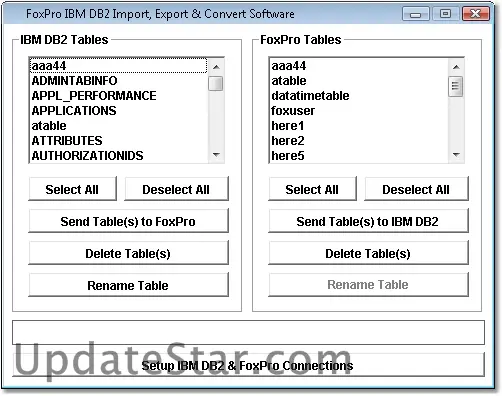Image resolution: width=502 pixels, height=396 pixels.
Task: Select atable in FoxPro Tables list
Action: tap(359, 81)
